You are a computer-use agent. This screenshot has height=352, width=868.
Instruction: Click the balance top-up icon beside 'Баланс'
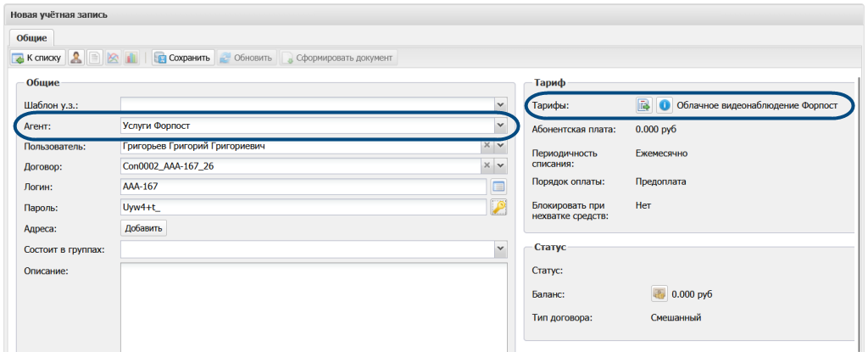coord(659,293)
